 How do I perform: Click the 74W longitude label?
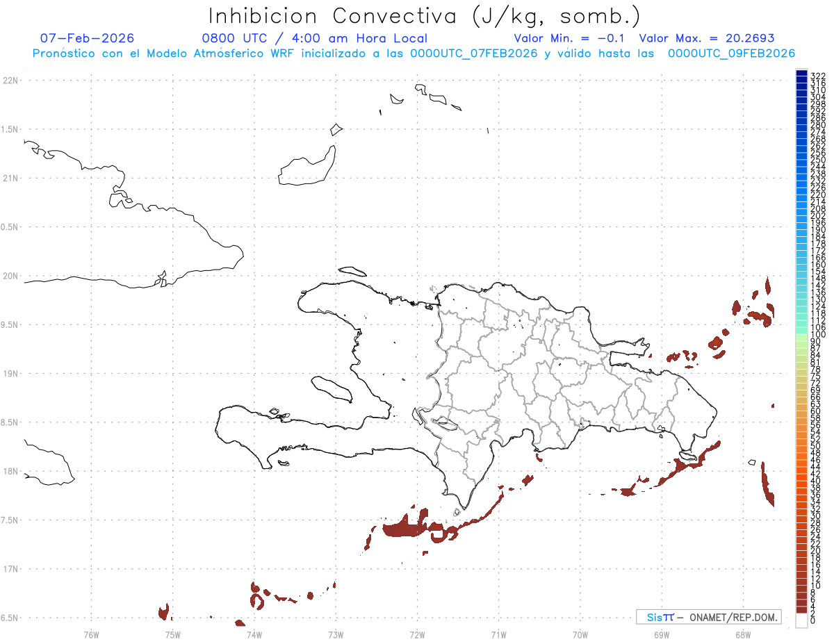coord(254,634)
